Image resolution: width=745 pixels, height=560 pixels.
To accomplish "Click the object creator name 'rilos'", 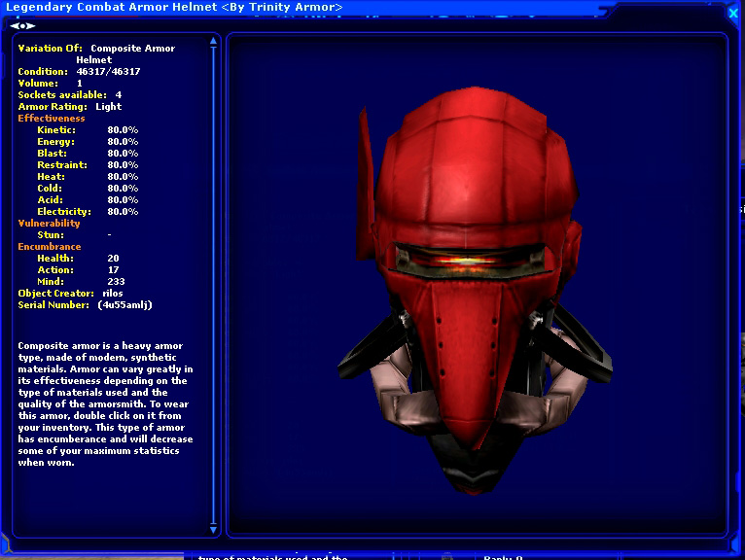I will pos(113,293).
